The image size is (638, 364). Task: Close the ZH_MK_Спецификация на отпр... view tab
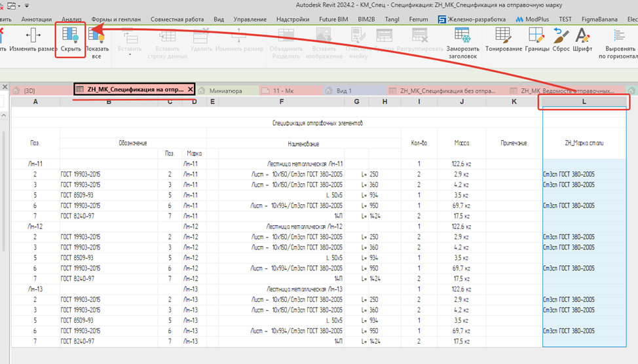(191, 90)
